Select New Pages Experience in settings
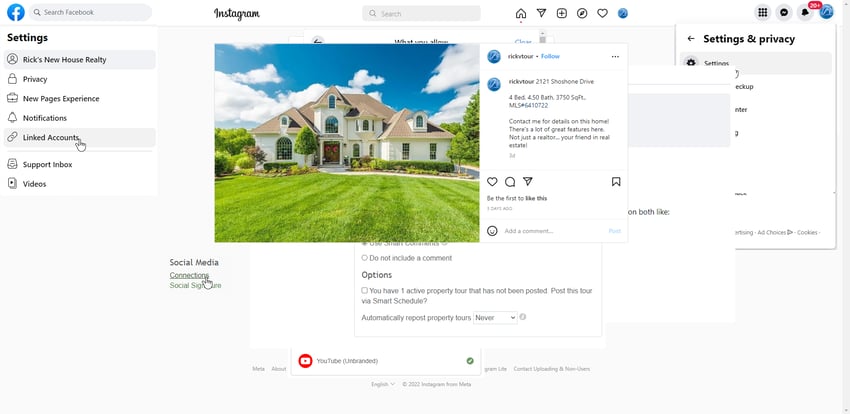Image resolution: width=850 pixels, height=414 pixels. (80, 99)
